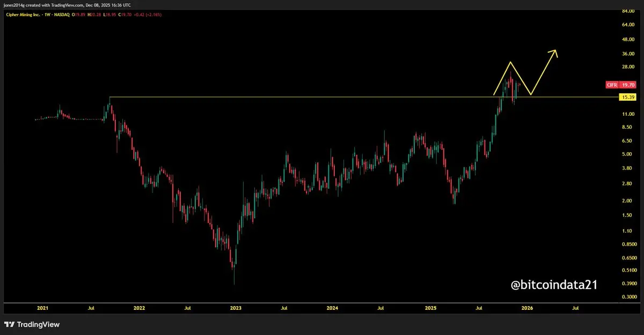The image size is (644, 335).
Task: Select the yellow 15.39 price level label
Action: click(x=627, y=97)
